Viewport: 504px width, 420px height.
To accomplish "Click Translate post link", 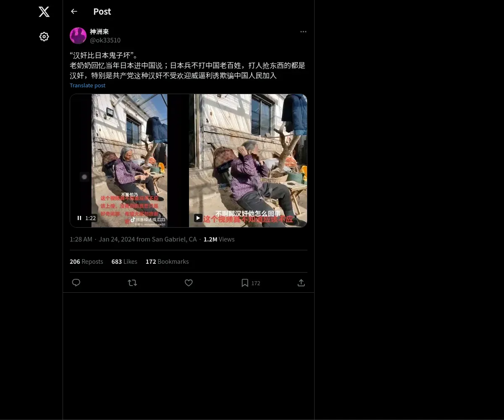I will (87, 85).
